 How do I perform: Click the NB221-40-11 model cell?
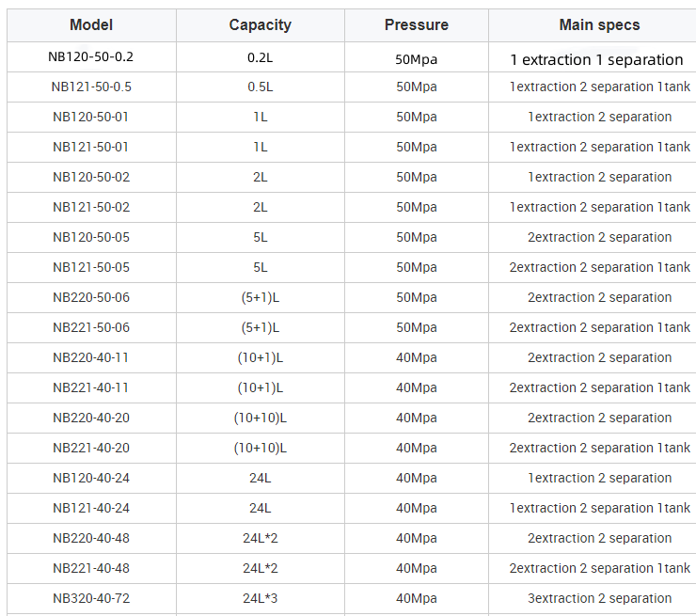click(x=91, y=387)
